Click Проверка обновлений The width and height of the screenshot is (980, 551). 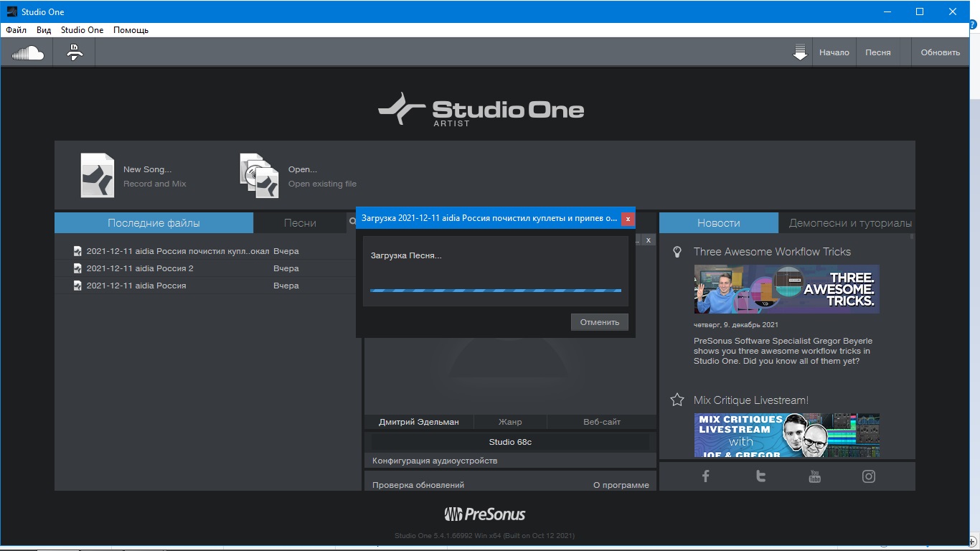coord(418,485)
